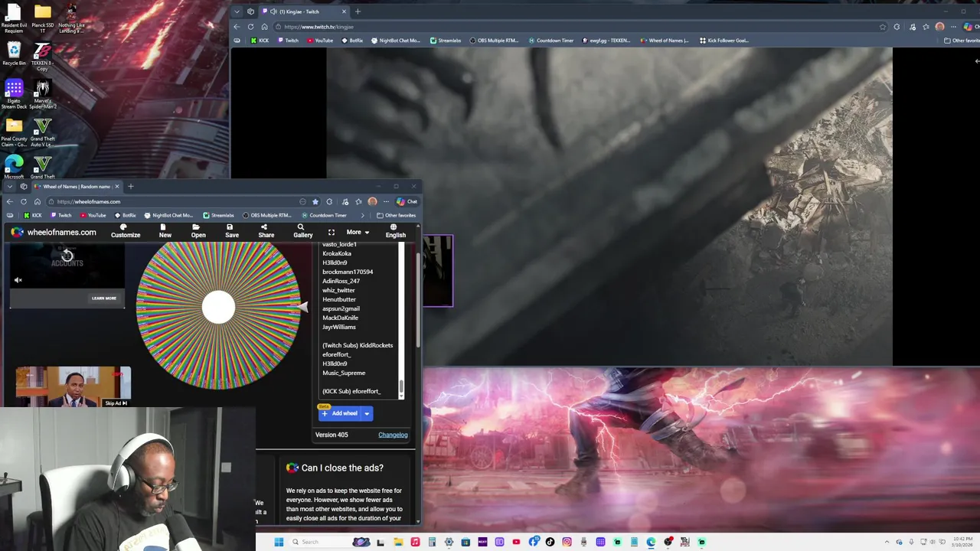Open Countdown Timer bookmark in Twitch window
This screenshot has height=551, width=980.
pyautogui.click(x=550, y=41)
